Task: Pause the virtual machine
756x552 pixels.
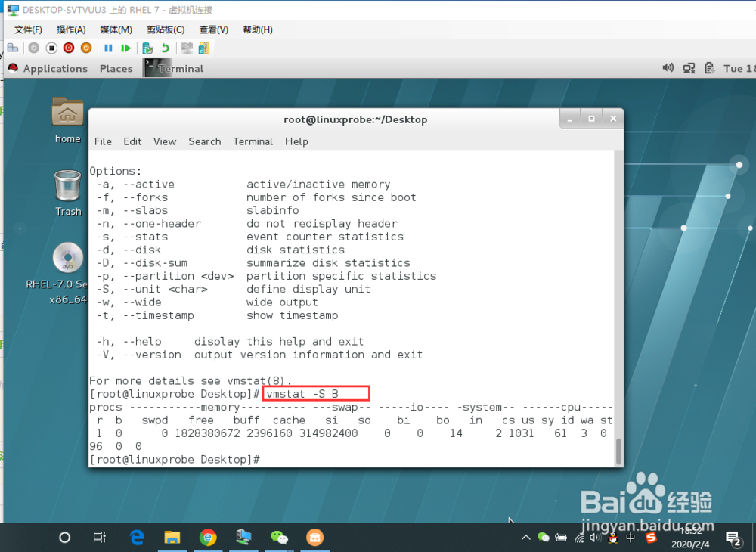Action: [x=108, y=48]
